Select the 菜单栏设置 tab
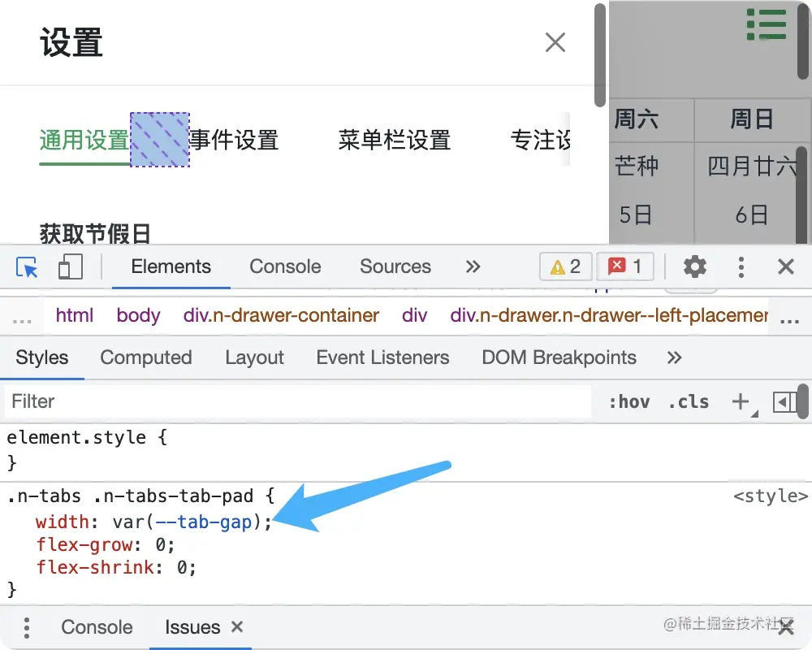 coord(395,140)
